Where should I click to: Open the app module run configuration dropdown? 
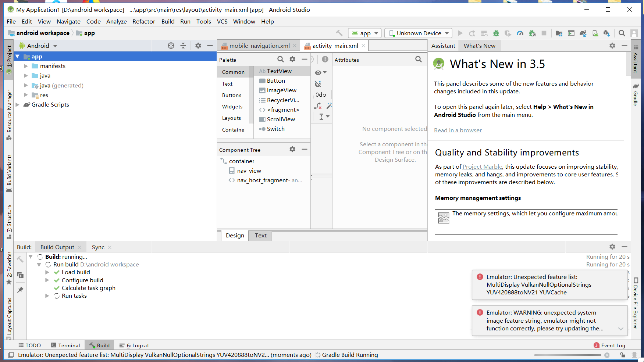[364, 33]
